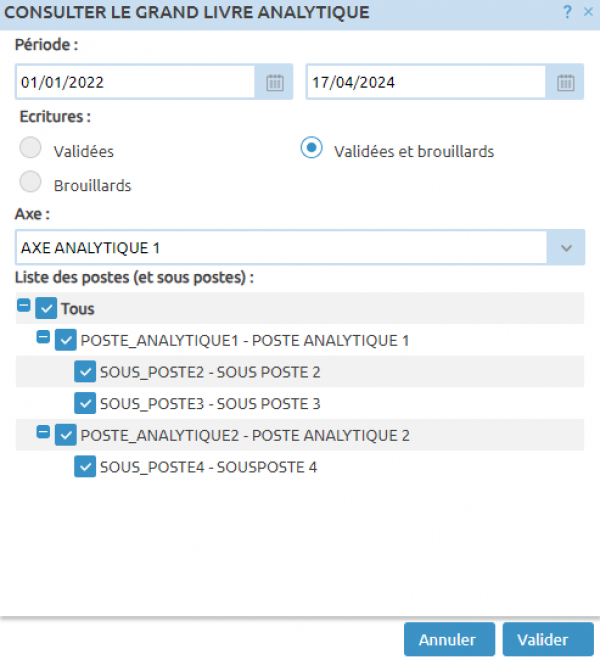Toggle SOUS_POSTE3 checkbox
Viewport: 600px width, 660px height.
pos(85,404)
